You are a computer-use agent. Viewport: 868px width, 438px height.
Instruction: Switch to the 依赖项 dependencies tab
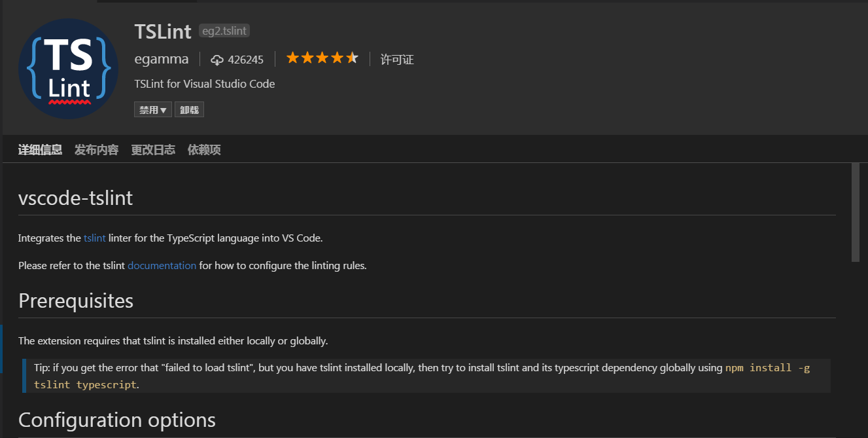coord(204,150)
